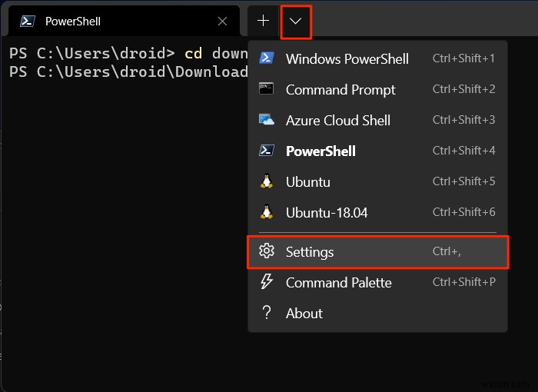Click the PowerShell tab icon

[x=27, y=22]
